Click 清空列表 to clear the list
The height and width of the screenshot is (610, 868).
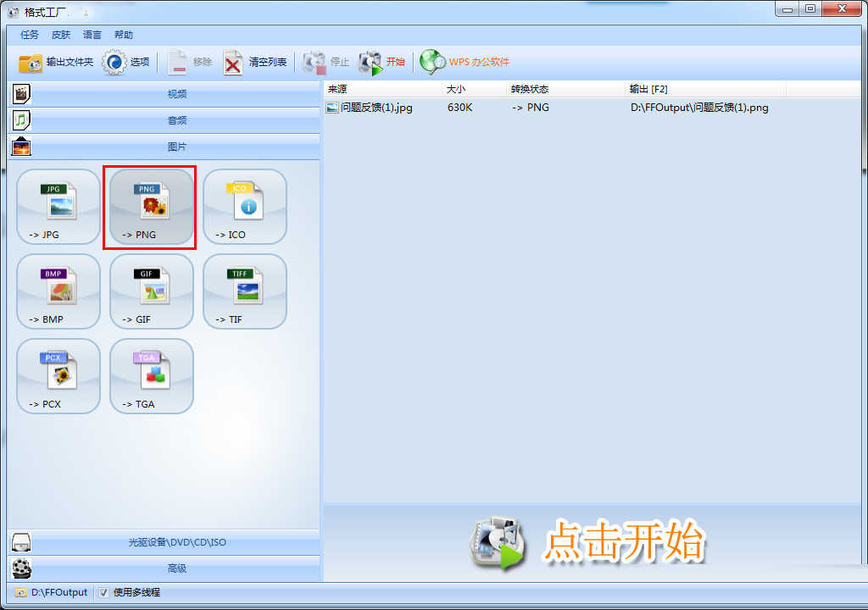[254, 62]
